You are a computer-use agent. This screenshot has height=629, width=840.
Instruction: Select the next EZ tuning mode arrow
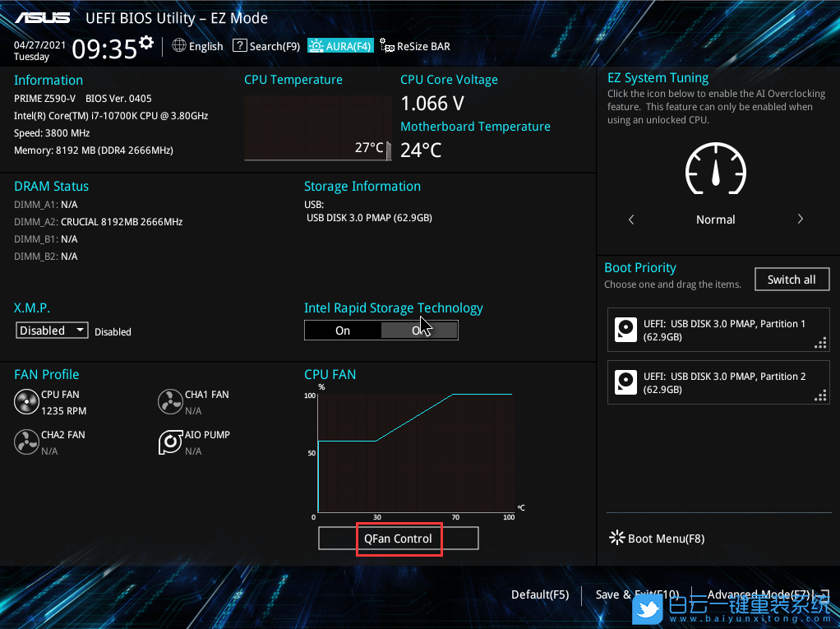[x=800, y=220]
